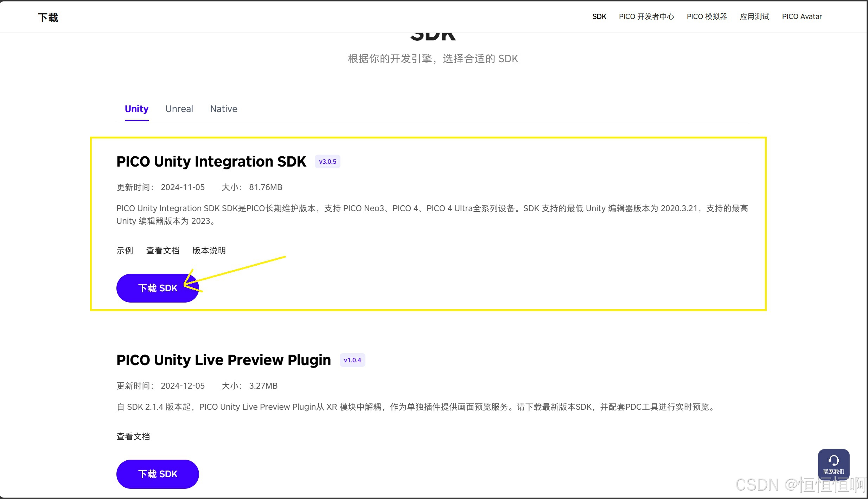This screenshot has width=868, height=499.
Task: Open PICO 开发者中心 in top nav
Action: pos(646,17)
